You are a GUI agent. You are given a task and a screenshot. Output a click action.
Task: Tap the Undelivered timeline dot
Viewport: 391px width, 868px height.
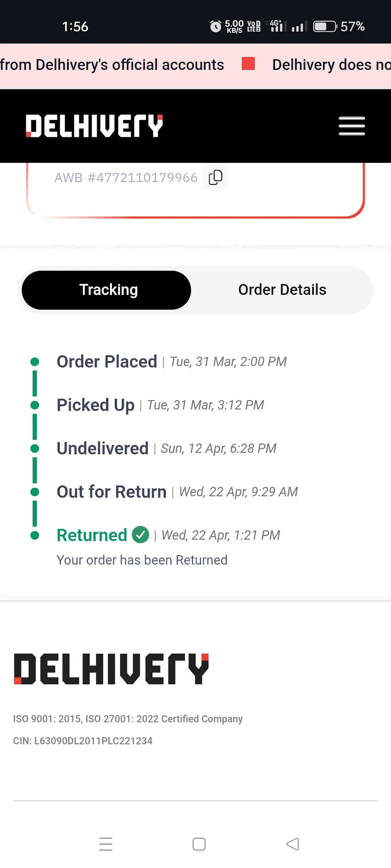35,448
